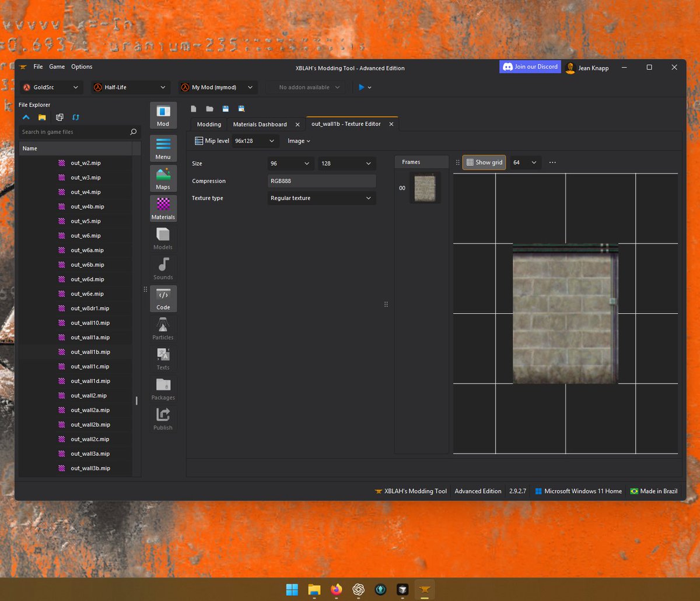Close the Materials Dashboard tab
The image size is (700, 601).
click(297, 124)
